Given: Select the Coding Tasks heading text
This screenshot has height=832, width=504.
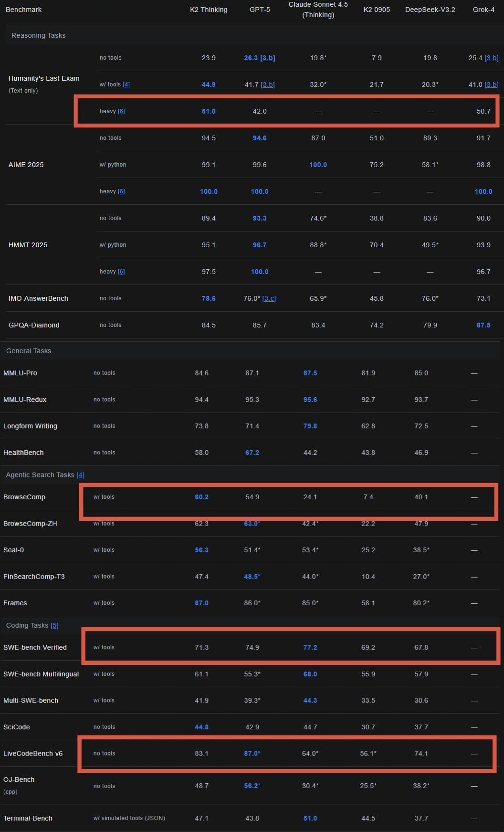Looking at the screenshot, I should click(x=27, y=625).
